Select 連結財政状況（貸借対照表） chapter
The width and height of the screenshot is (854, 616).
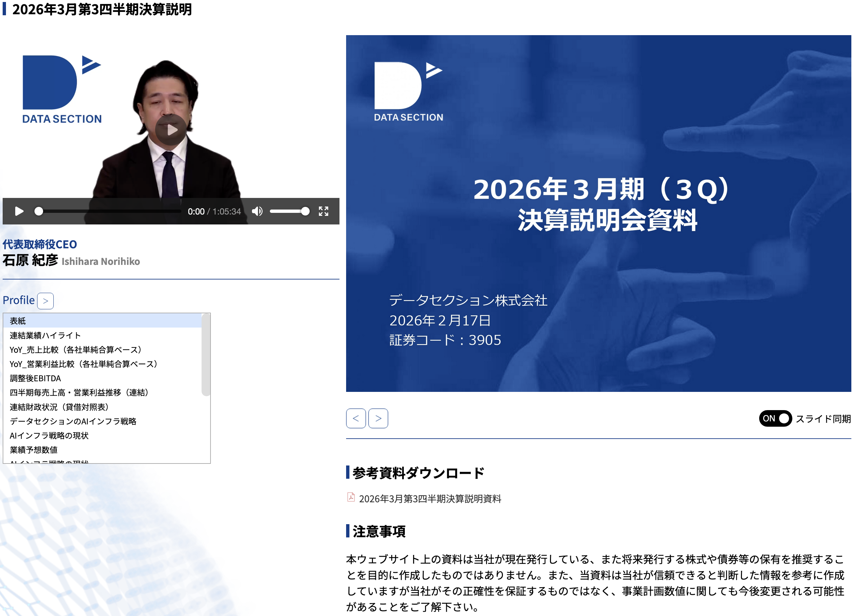click(x=59, y=408)
